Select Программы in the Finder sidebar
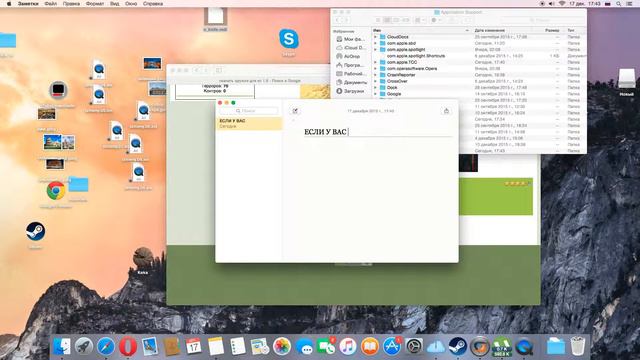Image resolution: width=640 pixels, height=360 pixels. [350, 65]
